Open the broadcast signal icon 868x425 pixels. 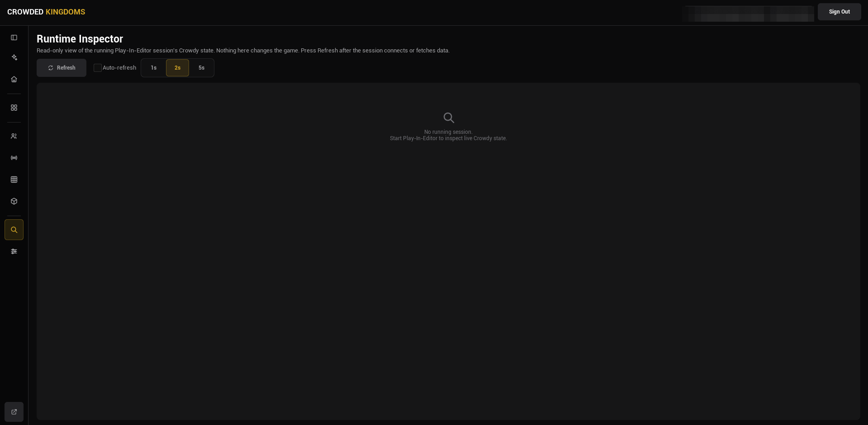click(x=14, y=158)
